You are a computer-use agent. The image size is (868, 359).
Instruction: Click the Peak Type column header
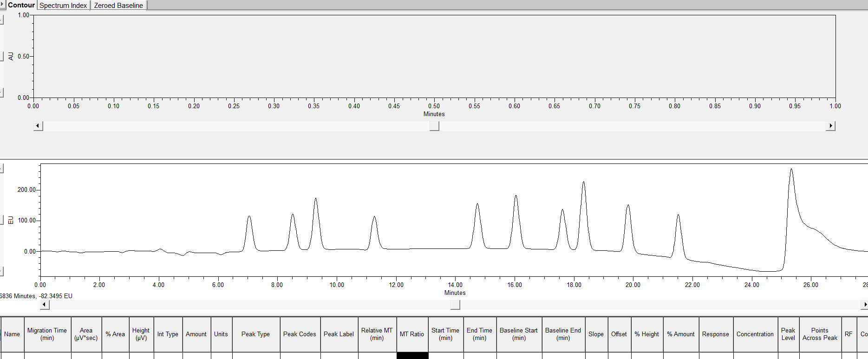tap(255, 334)
